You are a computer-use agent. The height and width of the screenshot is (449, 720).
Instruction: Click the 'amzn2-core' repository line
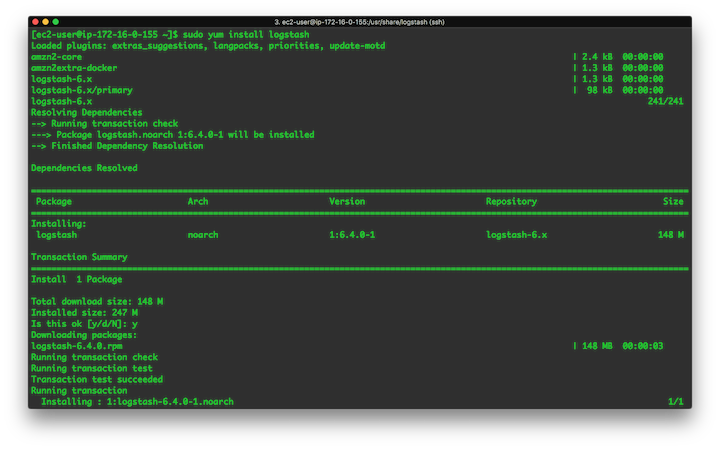[56, 57]
